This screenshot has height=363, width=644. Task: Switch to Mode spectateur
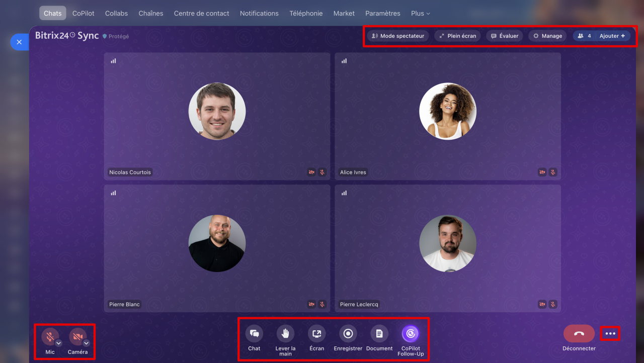click(x=398, y=36)
